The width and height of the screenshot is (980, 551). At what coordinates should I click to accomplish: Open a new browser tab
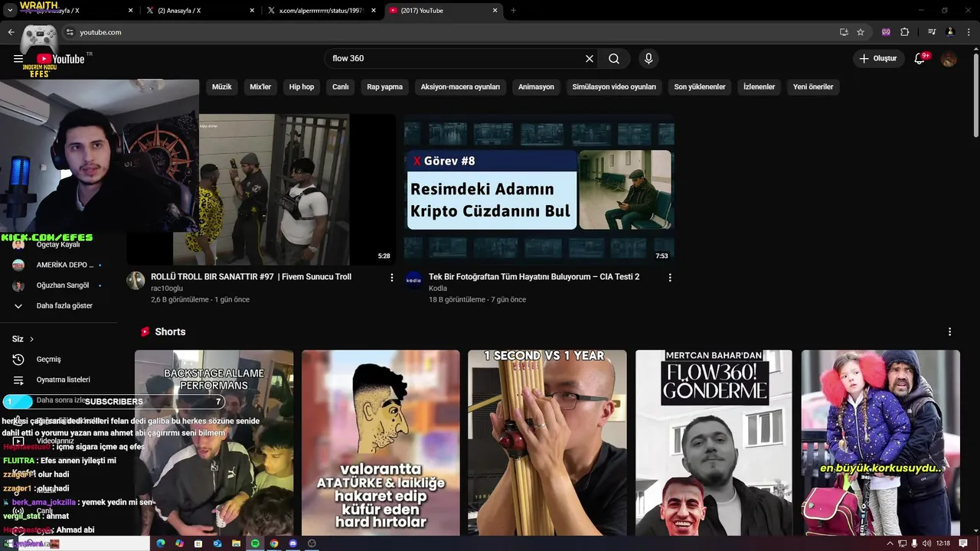[x=513, y=11]
